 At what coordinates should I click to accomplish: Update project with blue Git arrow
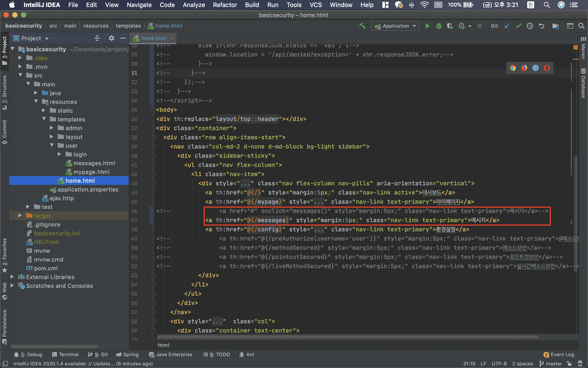pos(507,26)
